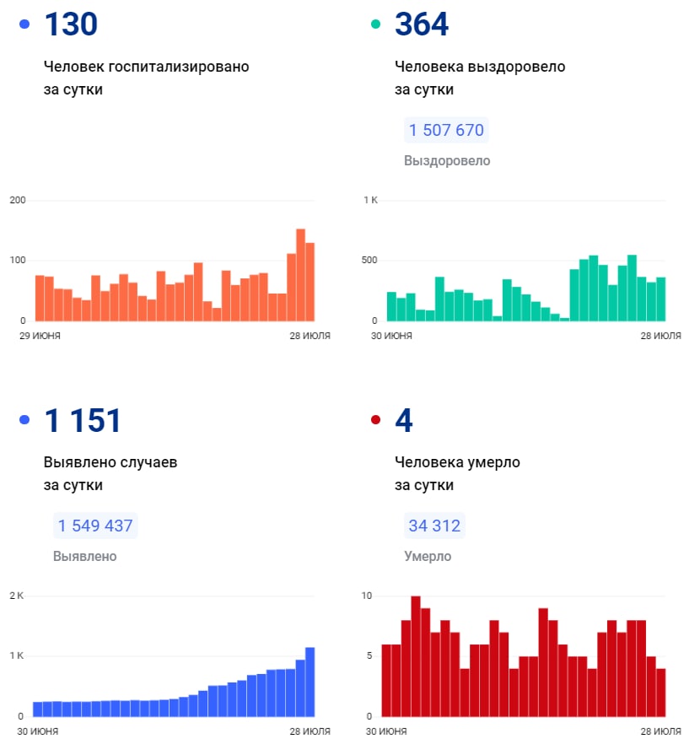Click the recovered daily count "364"
This screenshot has height=755, width=700.
[x=422, y=24]
